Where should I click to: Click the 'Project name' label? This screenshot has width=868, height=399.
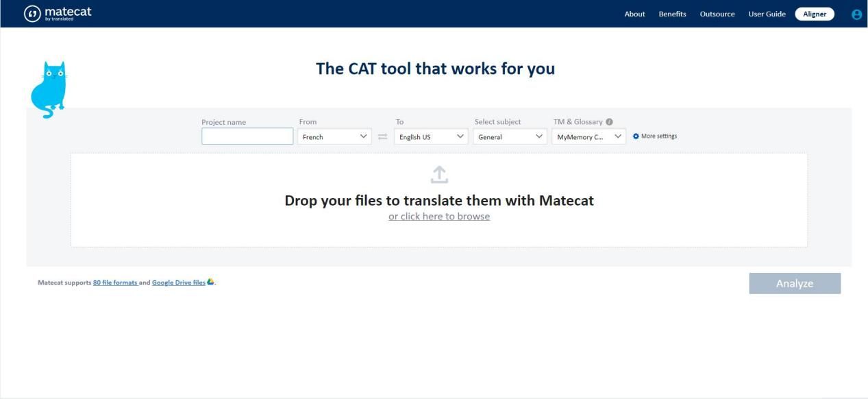click(223, 122)
